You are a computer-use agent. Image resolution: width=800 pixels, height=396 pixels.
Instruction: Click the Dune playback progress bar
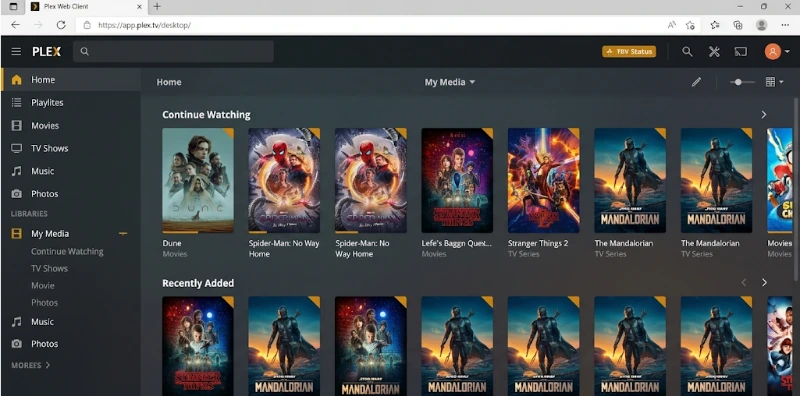(x=198, y=232)
